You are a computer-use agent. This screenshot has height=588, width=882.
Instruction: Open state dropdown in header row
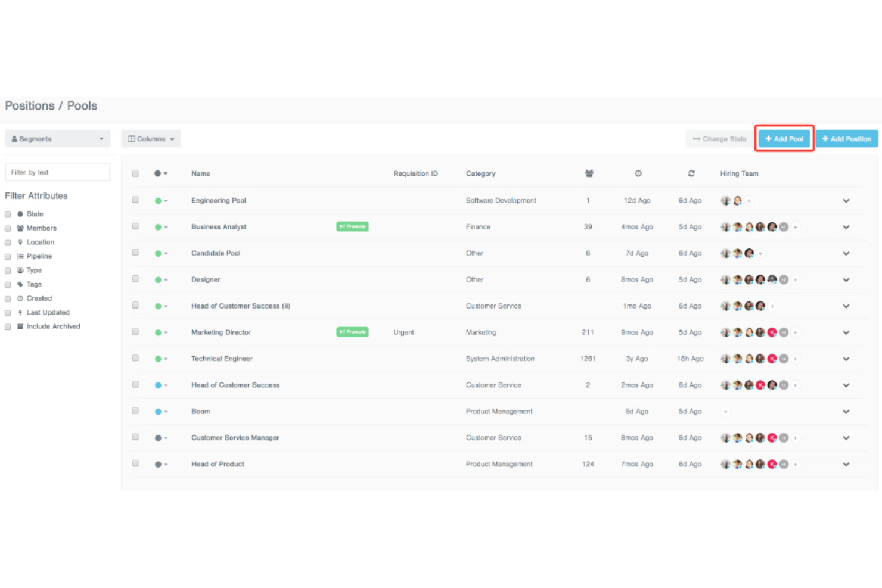[161, 173]
